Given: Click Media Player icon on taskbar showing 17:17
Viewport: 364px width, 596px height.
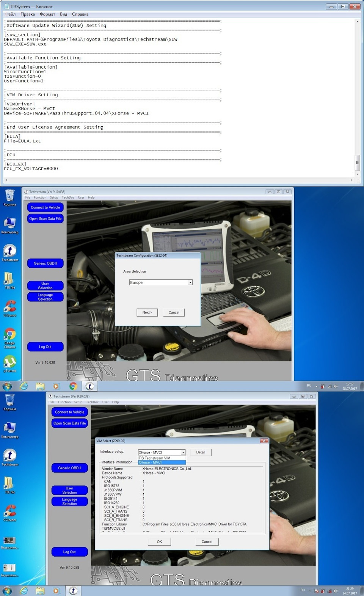Looking at the screenshot, I should pyautogui.click(x=56, y=386).
